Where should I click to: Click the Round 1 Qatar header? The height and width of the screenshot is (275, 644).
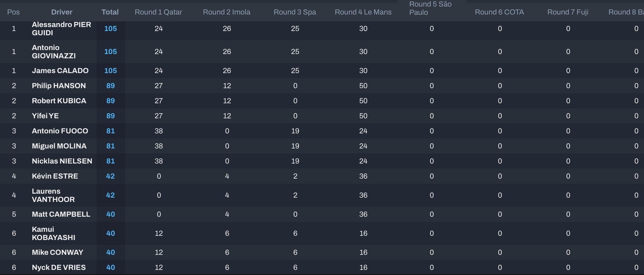pyautogui.click(x=158, y=12)
